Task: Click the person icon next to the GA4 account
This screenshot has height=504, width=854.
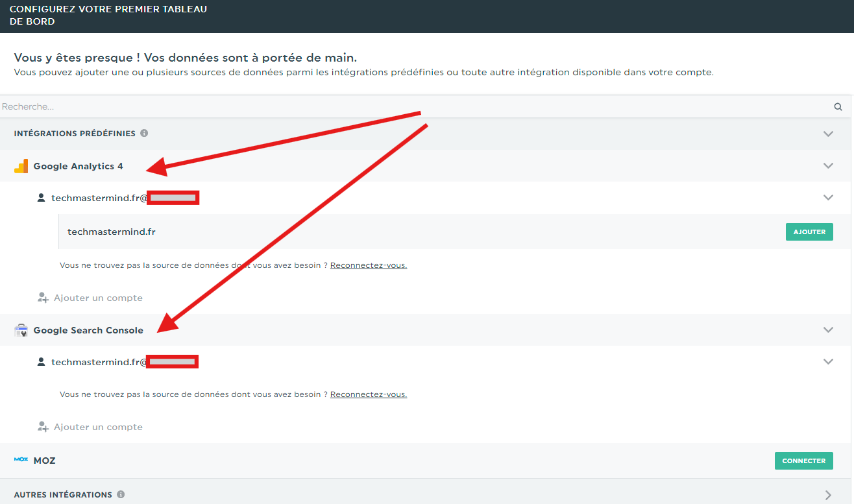Action: coord(41,197)
